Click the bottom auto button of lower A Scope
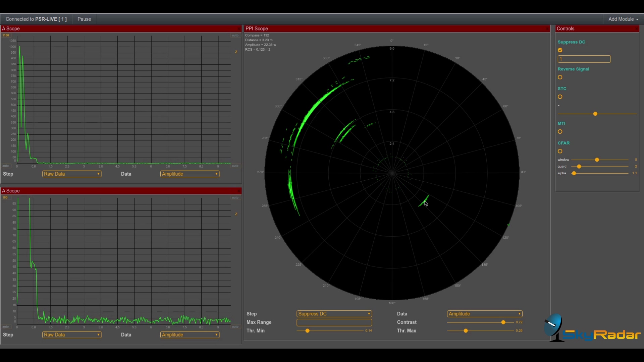This screenshot has width=644, height=362. coord(235,326)
